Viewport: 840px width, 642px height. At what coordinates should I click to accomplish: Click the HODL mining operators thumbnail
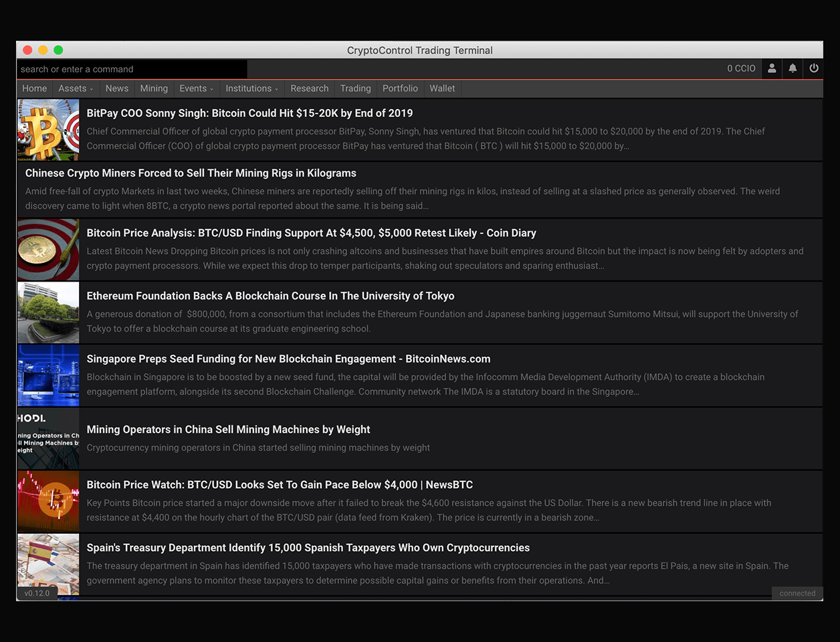pyautogui.click(x=48, y=439)
